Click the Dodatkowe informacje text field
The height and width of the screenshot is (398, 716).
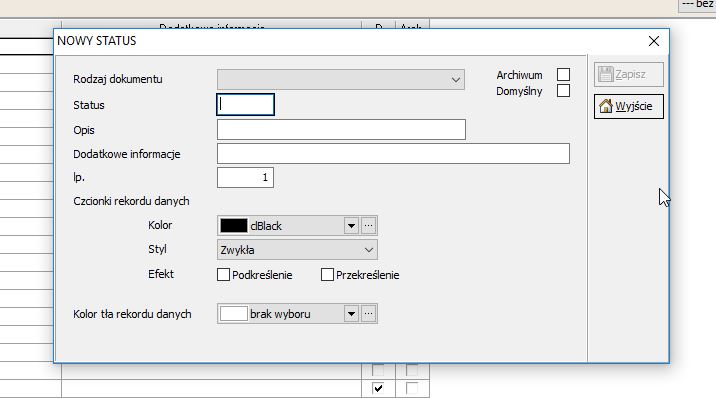pyautogui.click(x=393, y=153)
